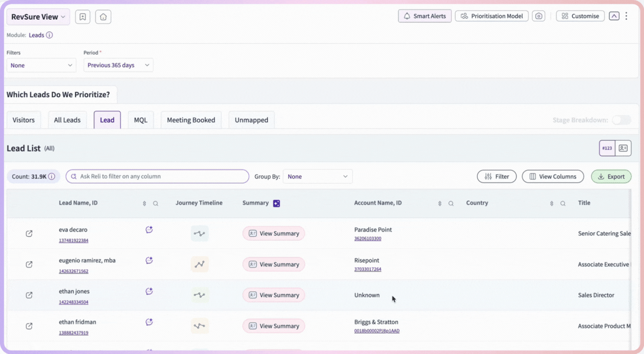
Task: Open eugenio ramirez record external link icon
Action: [29, 264]
